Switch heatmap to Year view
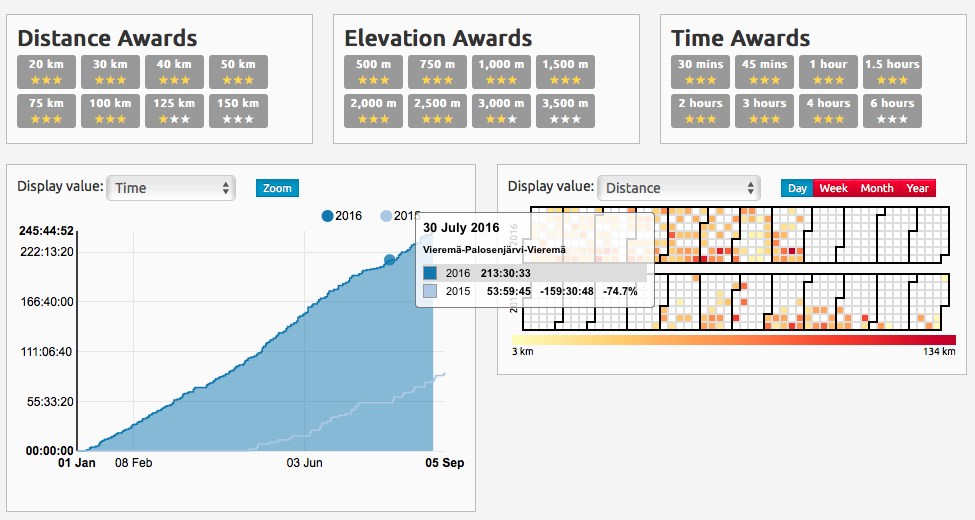Viewport: 975px width, 520px height. click(917, 188)
